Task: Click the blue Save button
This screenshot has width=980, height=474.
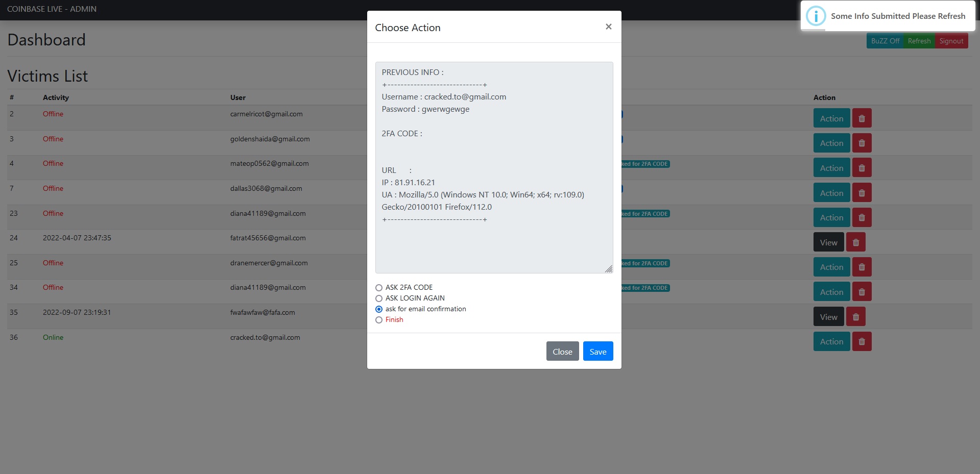Action: [598, 351]
